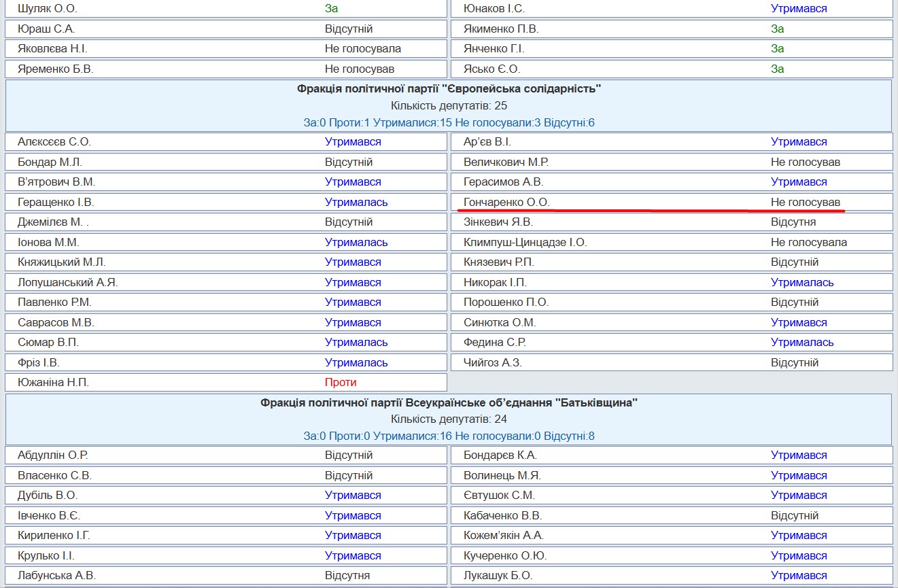This screenshot has width=898, height=588.
Task: Select the name "Джемілєв М. ."
Action: coord(54,222)
